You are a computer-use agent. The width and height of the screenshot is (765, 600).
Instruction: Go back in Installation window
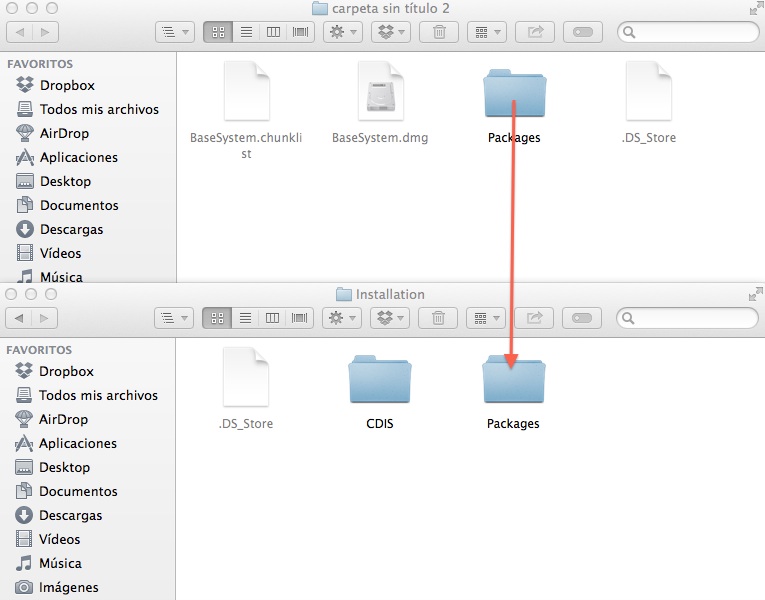(19, 318)
